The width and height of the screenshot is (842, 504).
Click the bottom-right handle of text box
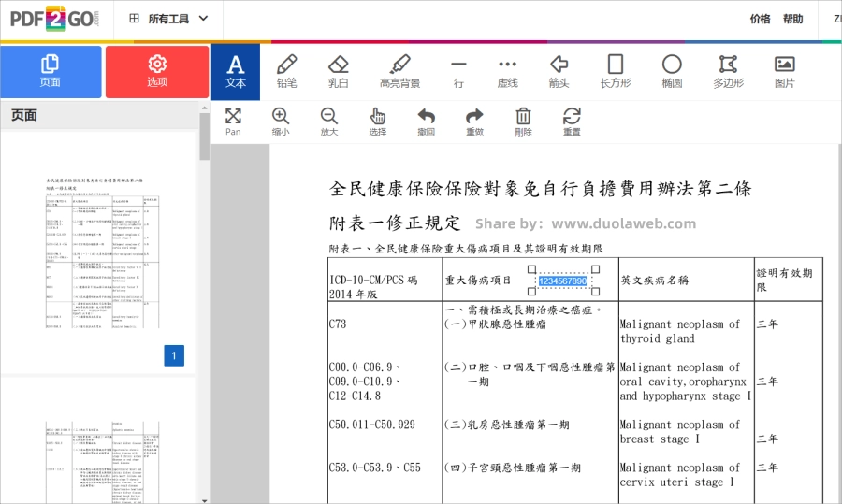tap(595, 292)
